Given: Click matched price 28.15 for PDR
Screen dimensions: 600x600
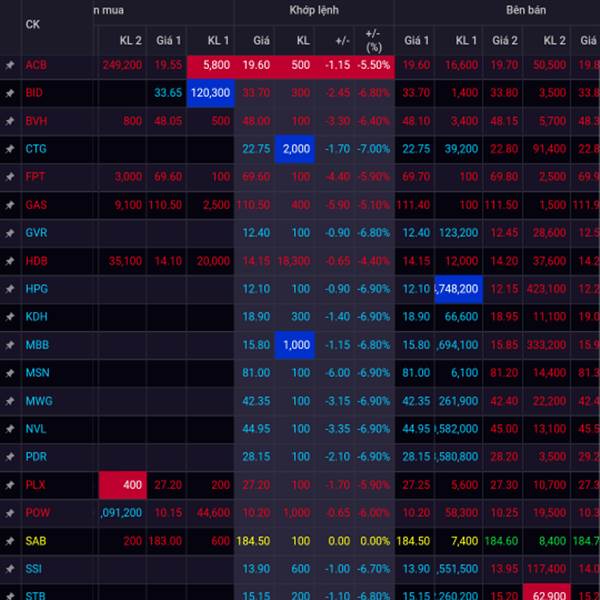Looking at the screenshot, I should [256, 457].
